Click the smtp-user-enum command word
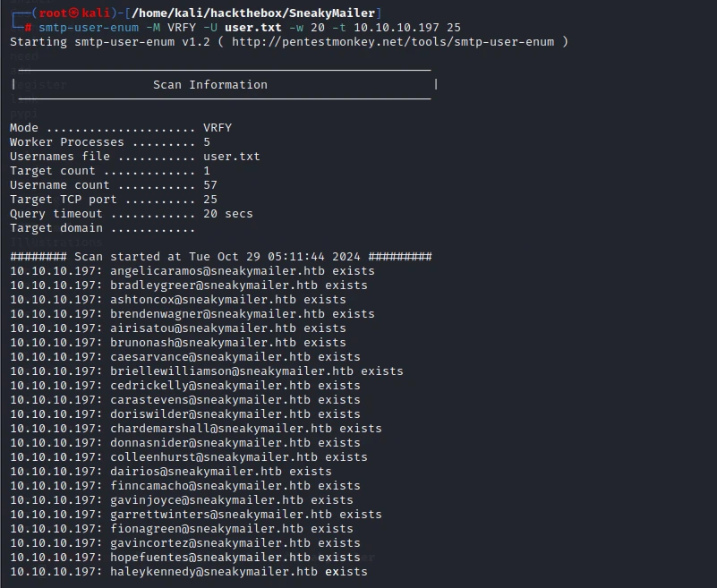 pyautogui.click(x=89, y=28)
